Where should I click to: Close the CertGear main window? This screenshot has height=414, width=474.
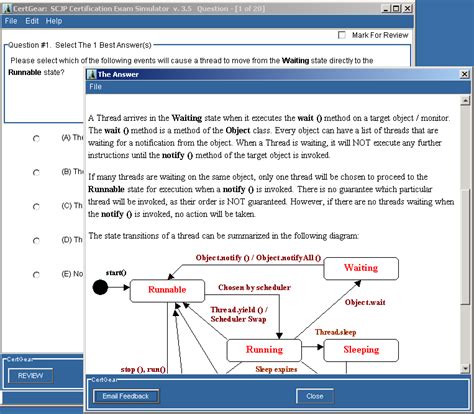[407, 9]
